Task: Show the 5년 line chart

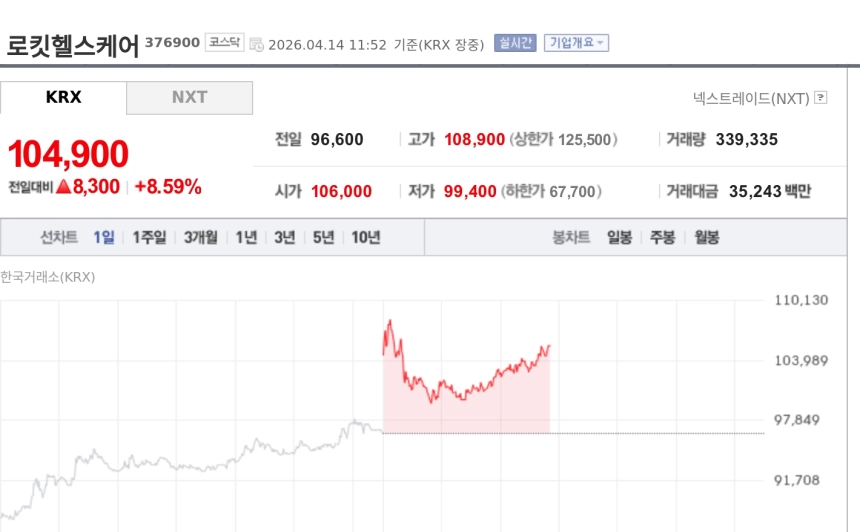Action: [x=323, y=237]
